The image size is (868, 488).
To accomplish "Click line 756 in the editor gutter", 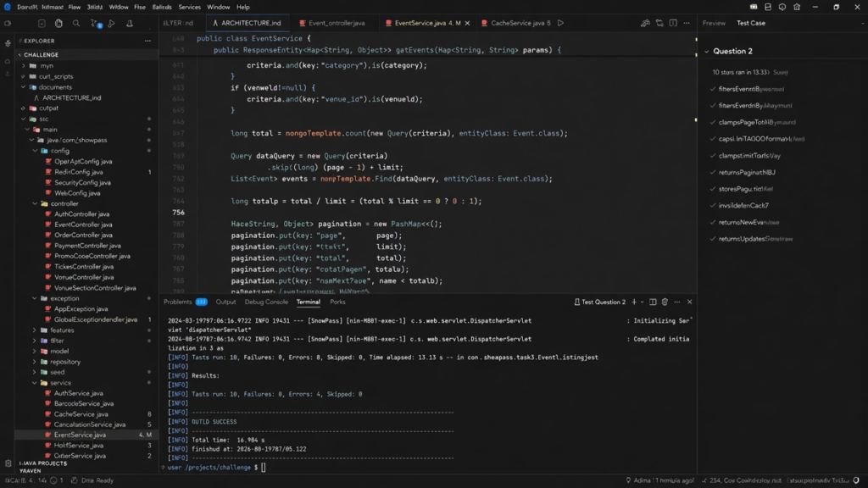I will [178, 213].
